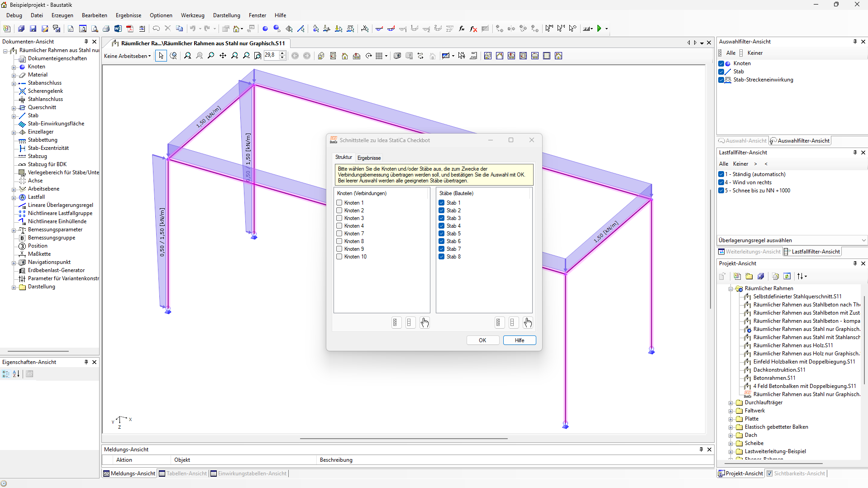The height and width of the screenshot is (488, 868).
Task: Uncheck the Stab 5 checkbox
Action: (441, 234)
